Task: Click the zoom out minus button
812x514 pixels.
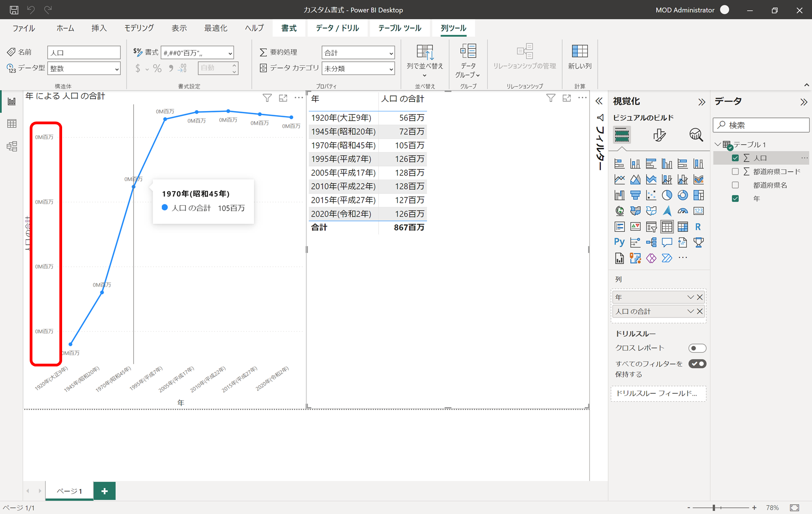Action: point(689,508)
